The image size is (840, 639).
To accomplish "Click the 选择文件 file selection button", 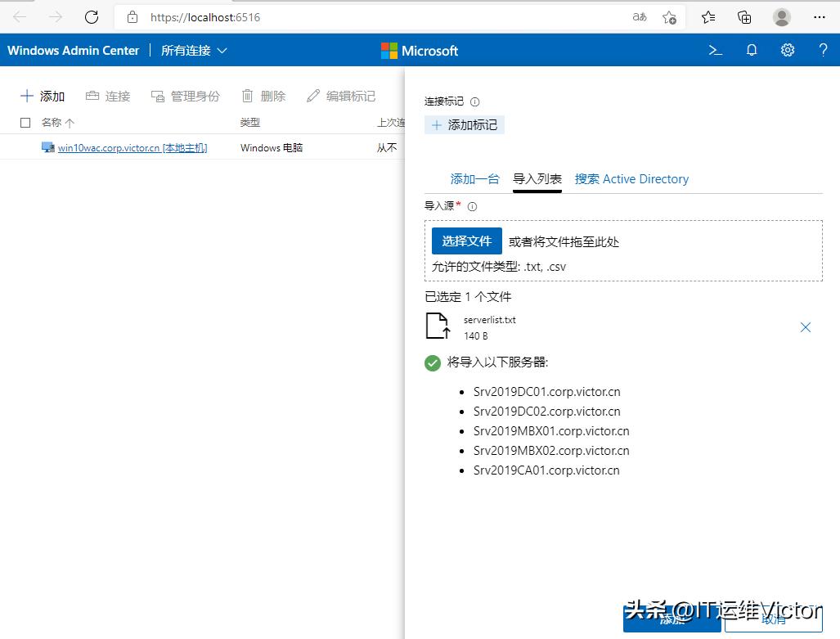I will [466, 241].
